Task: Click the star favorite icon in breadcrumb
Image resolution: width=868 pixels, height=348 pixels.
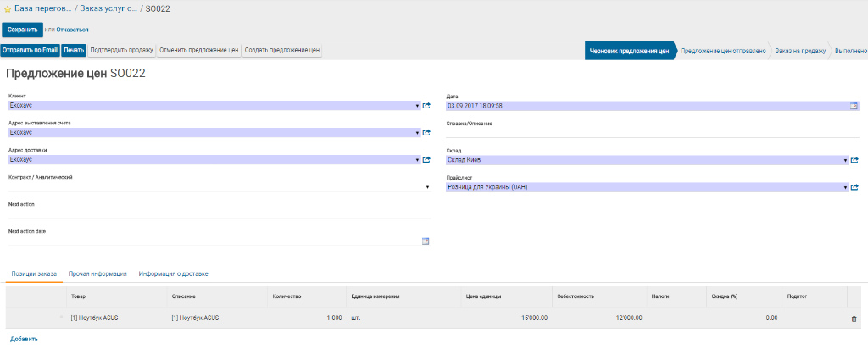Action: 8,9
